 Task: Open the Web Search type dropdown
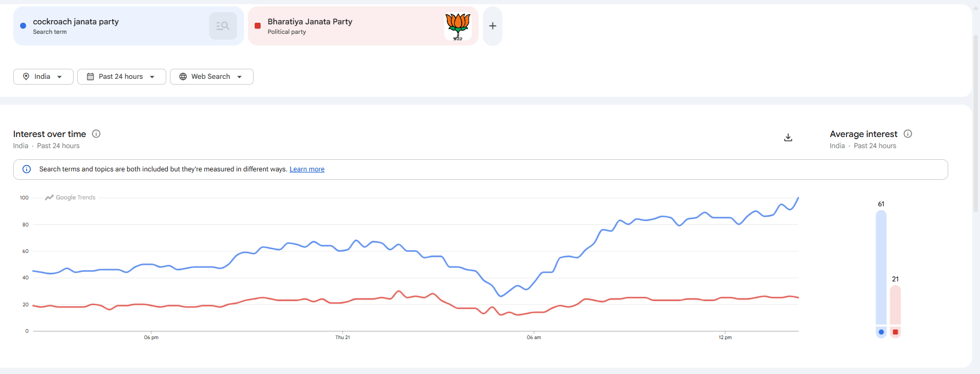[212, 77]
